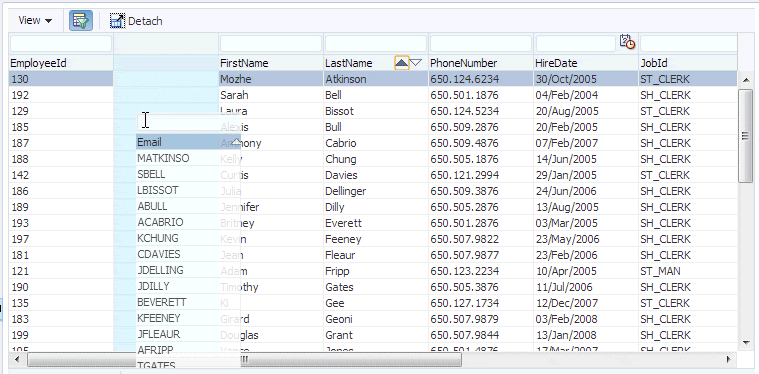This screenshot has height=374, width=759.
Task: Select the JobId column header
Action: [x=688, y=63]
